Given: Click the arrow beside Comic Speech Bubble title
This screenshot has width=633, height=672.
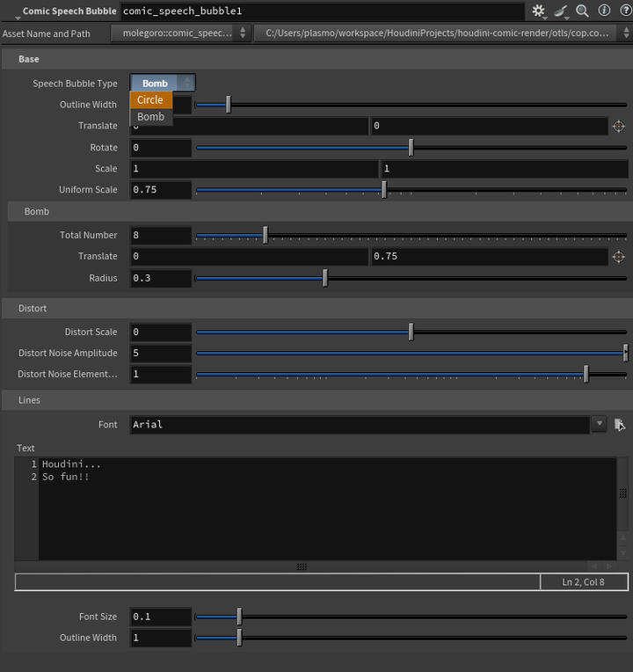Looking at the screenshot, I should tap(17, 11).
